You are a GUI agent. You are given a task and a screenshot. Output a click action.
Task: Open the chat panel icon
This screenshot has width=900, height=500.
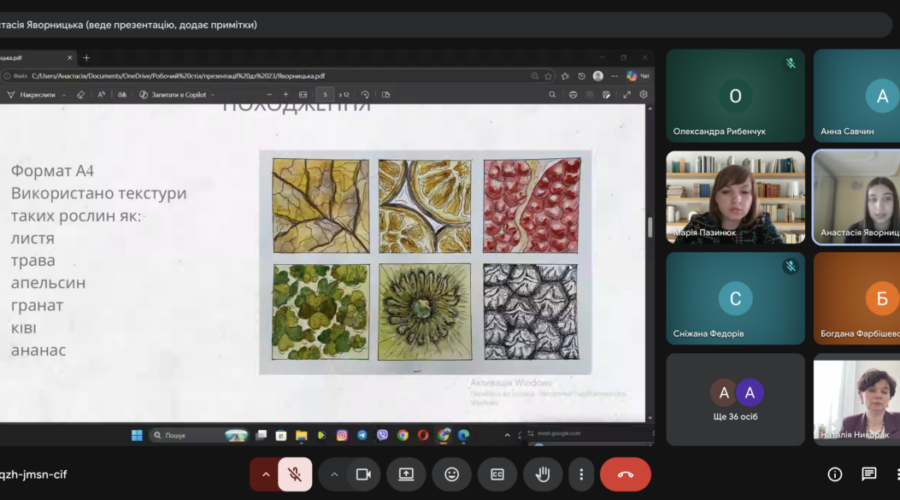[x=869, y=474]
